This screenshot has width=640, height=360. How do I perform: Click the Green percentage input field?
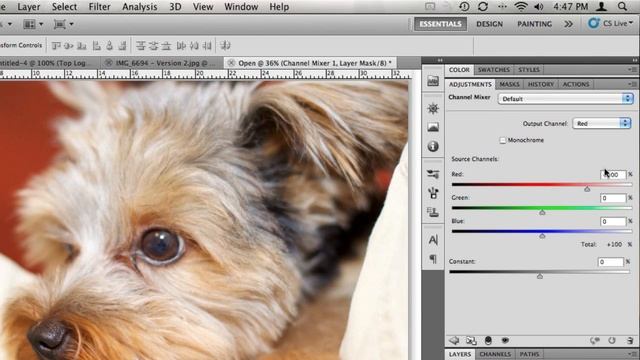coord(613,198)
